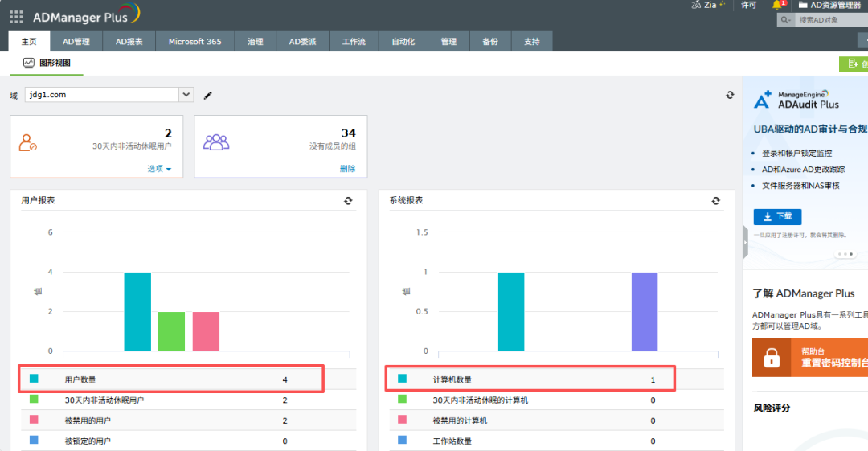Collapse the right side panel handle
Screen dimensions: 868x451
click(745, 242)
